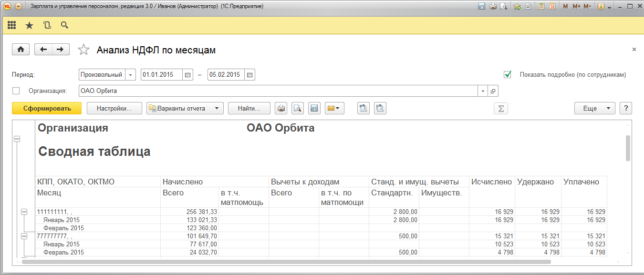
Task: Click the search magnifier in top panel
Action: tap(64, 25)
